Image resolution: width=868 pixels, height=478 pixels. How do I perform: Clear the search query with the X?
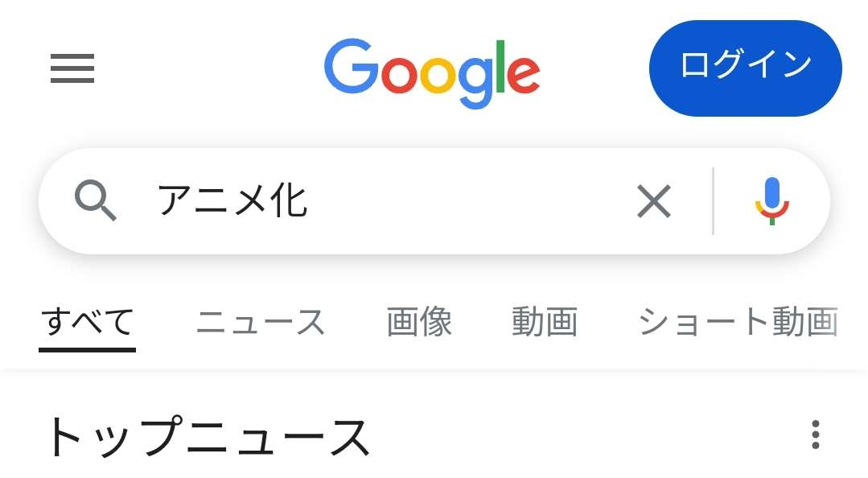pos(654,201)
